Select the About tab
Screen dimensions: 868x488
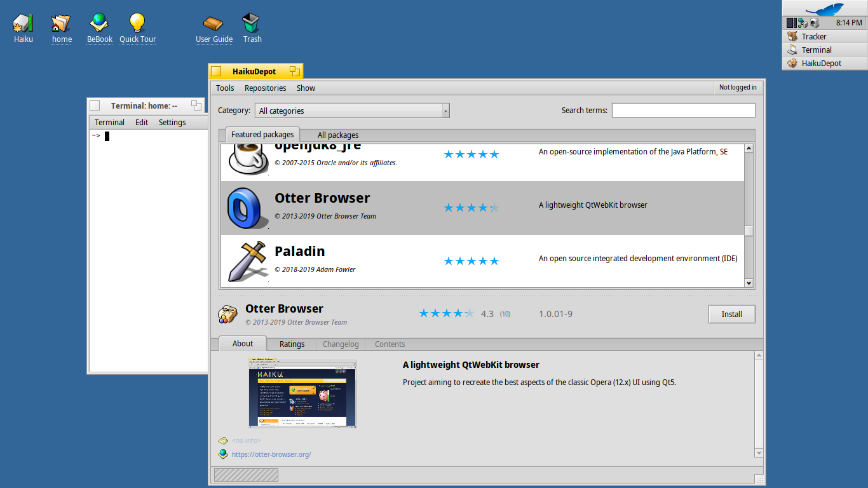coord(242,343)
